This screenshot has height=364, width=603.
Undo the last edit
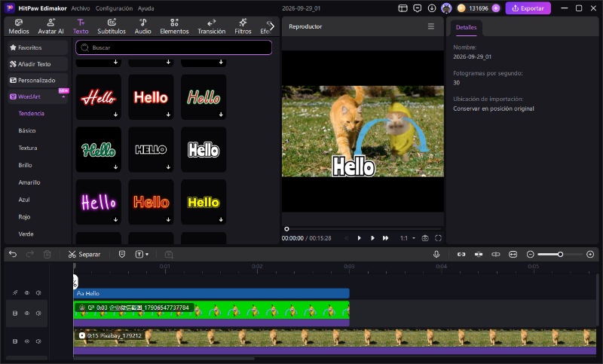[x=13, y=254]
